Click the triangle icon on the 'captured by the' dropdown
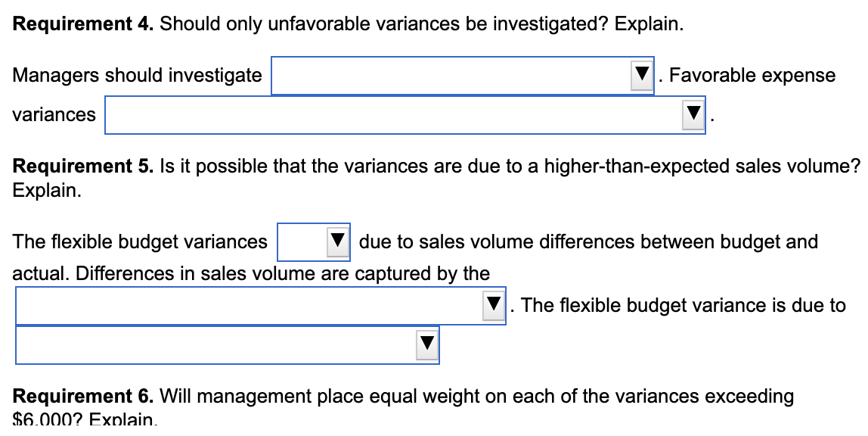This screenshot has width=868, height=436. tap(494, 305)
